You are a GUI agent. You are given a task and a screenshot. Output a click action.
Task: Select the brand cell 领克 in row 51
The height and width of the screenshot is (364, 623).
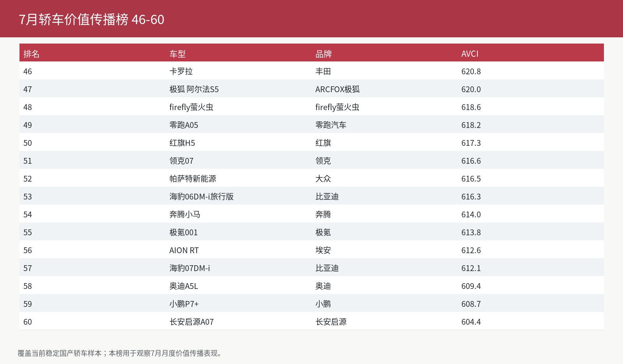point(323,161)
